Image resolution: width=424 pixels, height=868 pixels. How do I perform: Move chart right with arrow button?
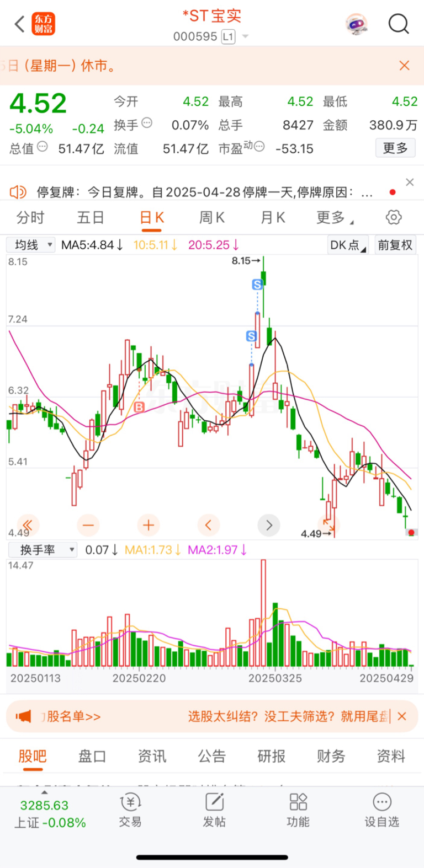[269, 525]
